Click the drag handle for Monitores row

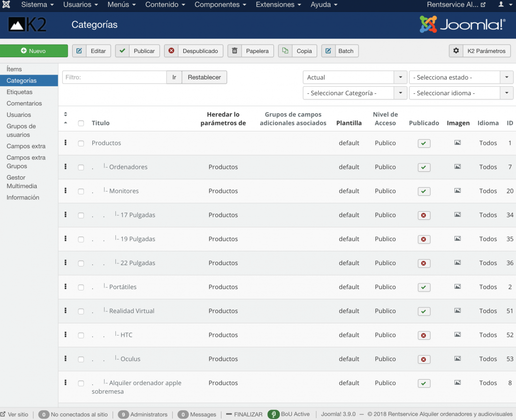(66, 191)
